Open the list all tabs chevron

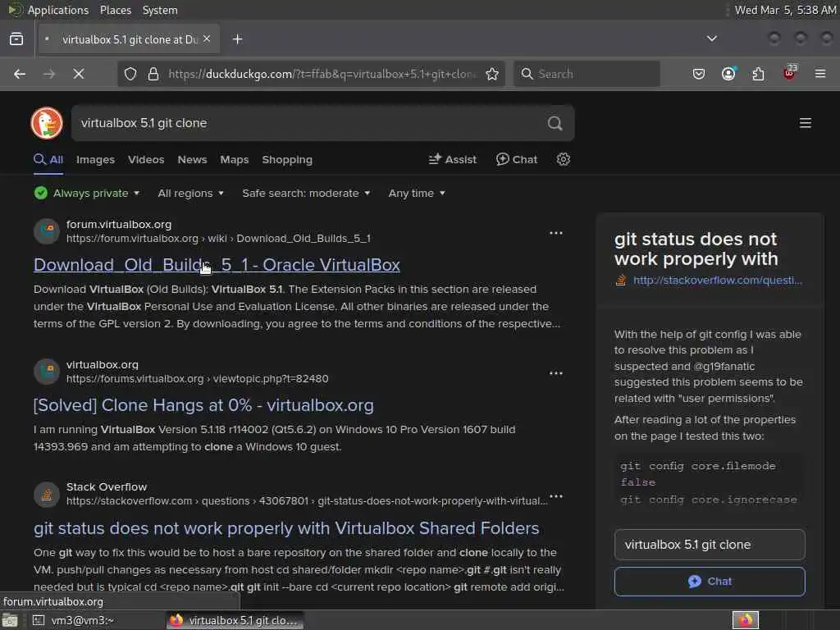711,39
